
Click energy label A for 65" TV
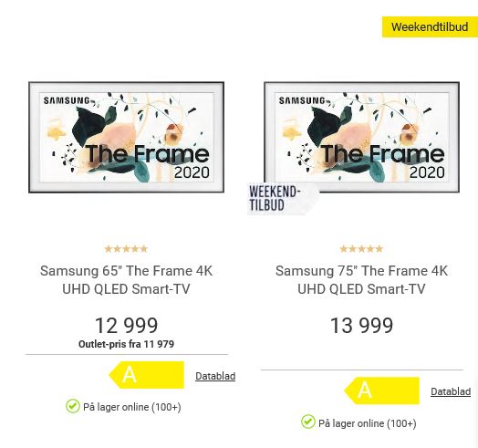pos(147,375)
